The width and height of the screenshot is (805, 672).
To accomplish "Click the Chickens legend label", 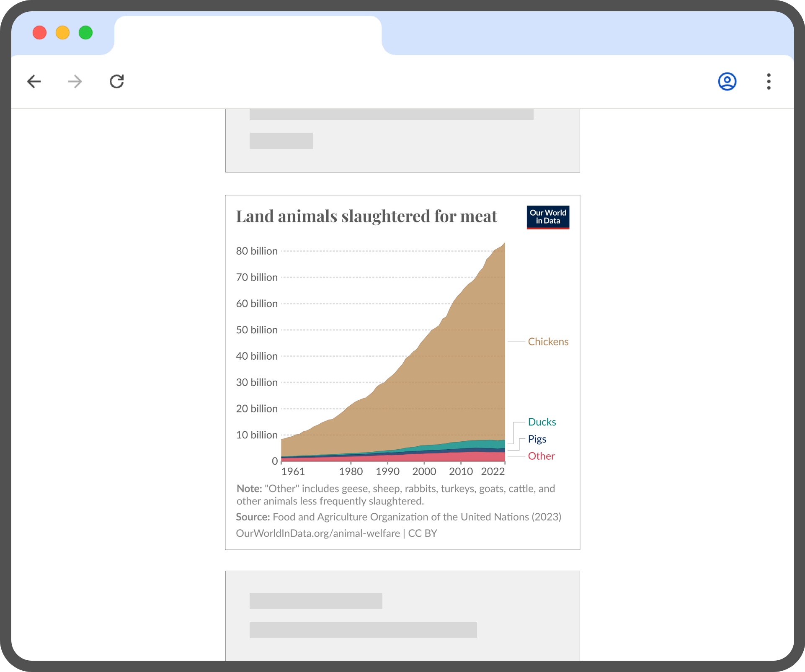I will 548,342.
